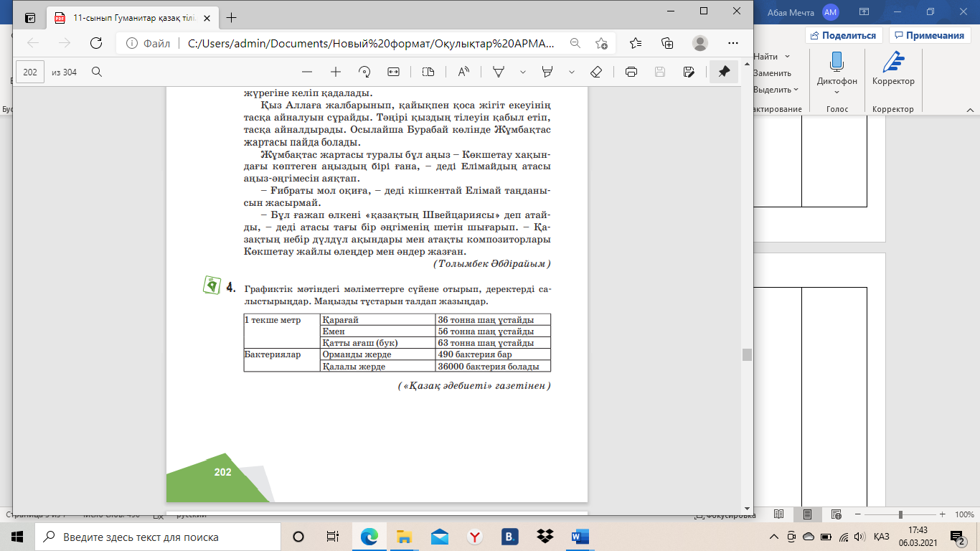Screen dimensions: 980x551
Task: Click Заменить in Word ribbon
Action: tap(772, 73)
